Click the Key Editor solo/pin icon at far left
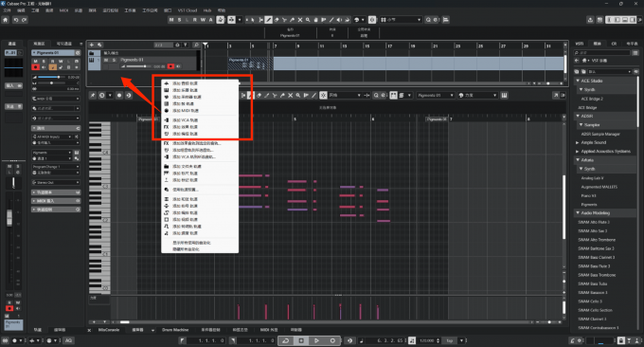 pyautogui.click(x=93, y=96)
